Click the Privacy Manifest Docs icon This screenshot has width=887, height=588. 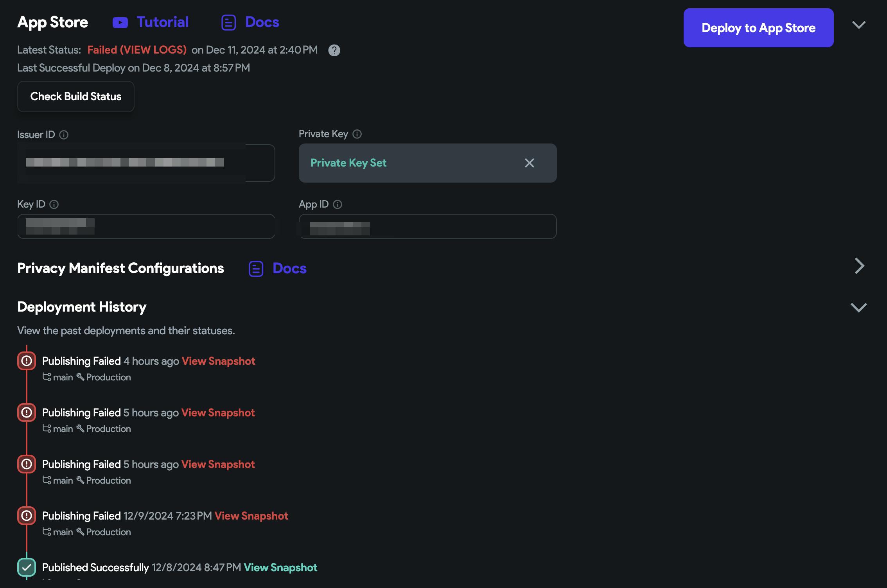256,269
